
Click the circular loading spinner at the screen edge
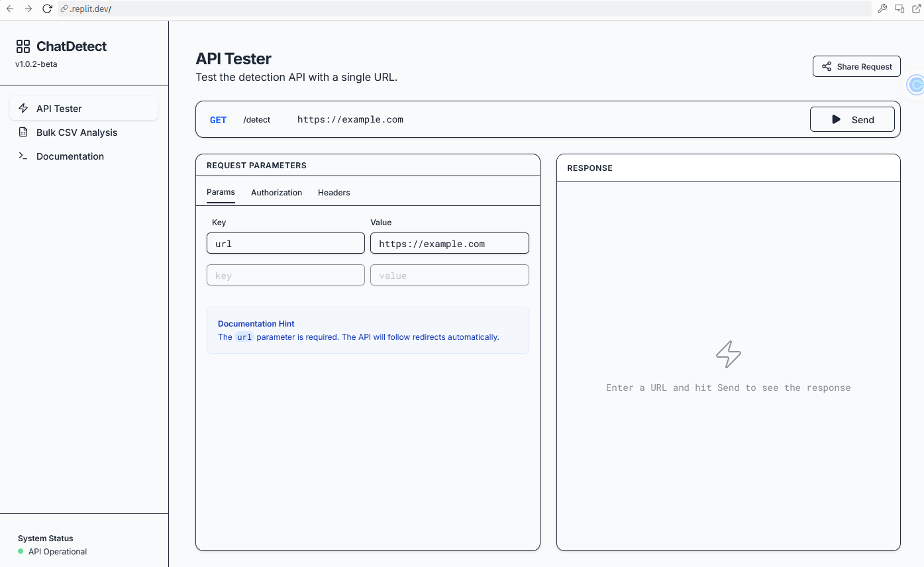[x=915, y=85]
